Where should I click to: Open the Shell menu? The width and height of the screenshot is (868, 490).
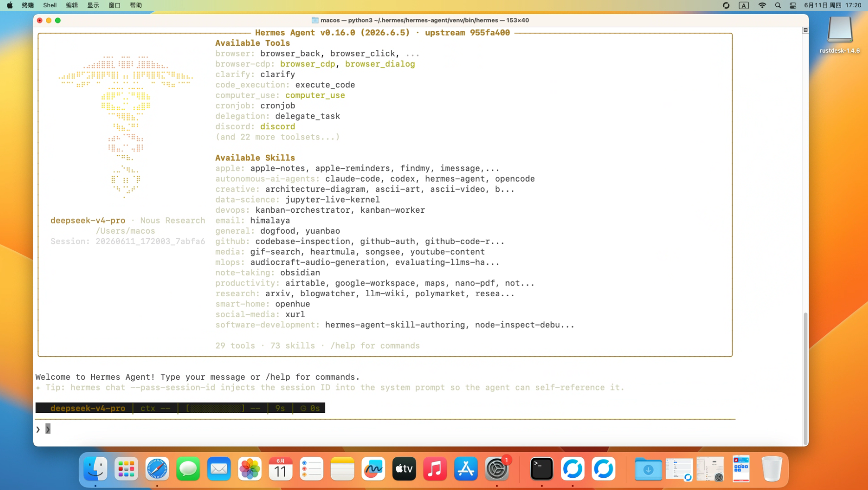coord(50,5)
